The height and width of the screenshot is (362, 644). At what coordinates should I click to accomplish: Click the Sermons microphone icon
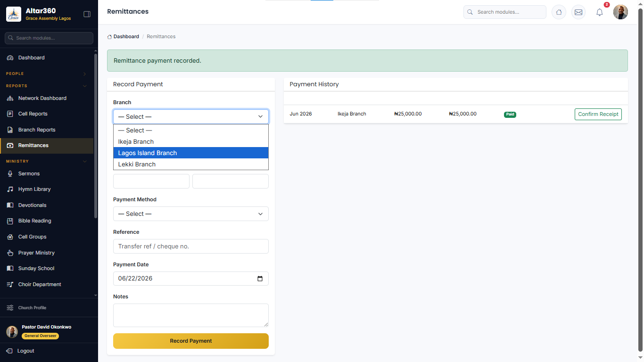[10, 173]
